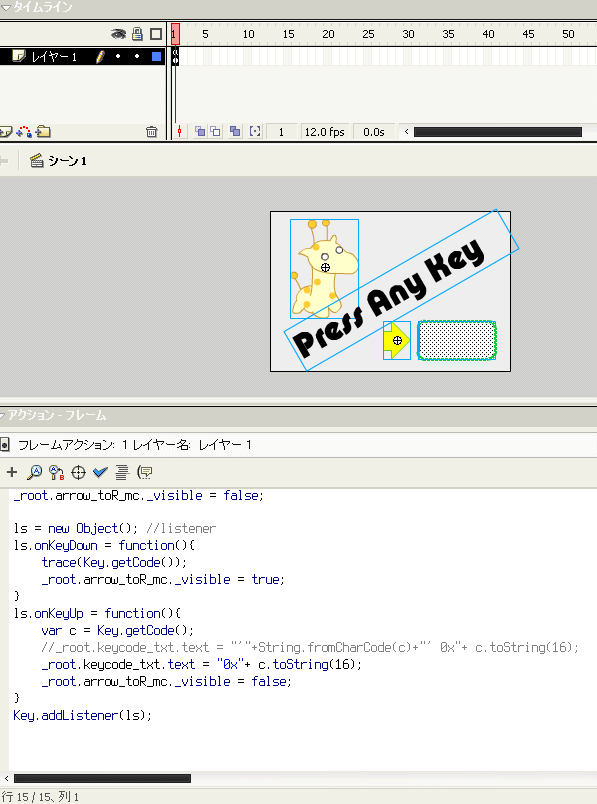Collapse the アクション - フレーム panel with its triangle
Viewport: 597px width, 804px height.
3,415
